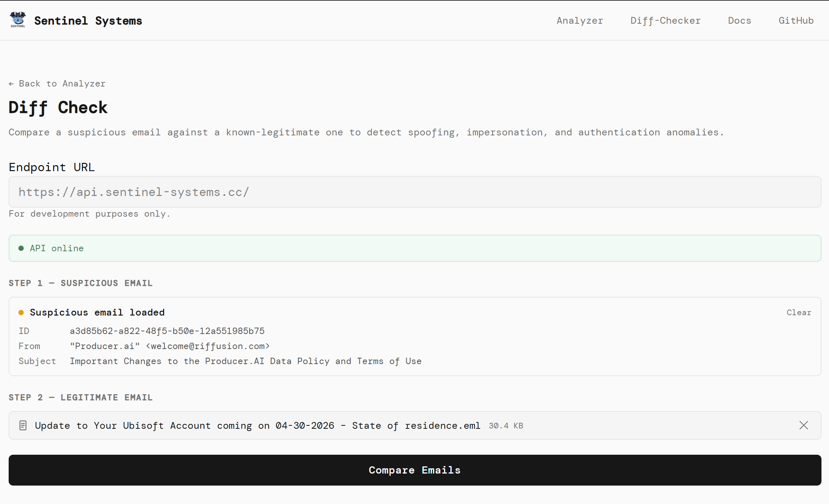Image resolution: width=829 pixels, height=504 pixels.
Task: Click the 'STEP 1 — SUSPICIOUS EMAIL' label
Action: coord(81,283)
